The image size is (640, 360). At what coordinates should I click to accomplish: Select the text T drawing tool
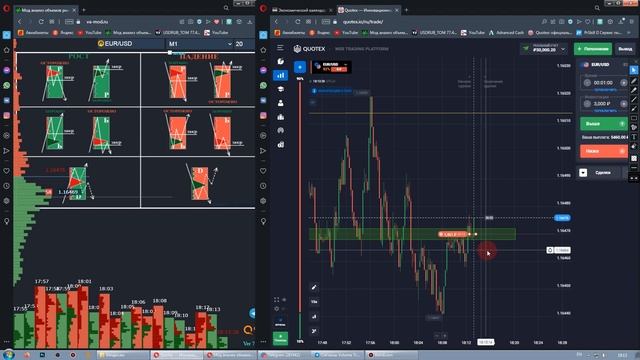[634, 137]
